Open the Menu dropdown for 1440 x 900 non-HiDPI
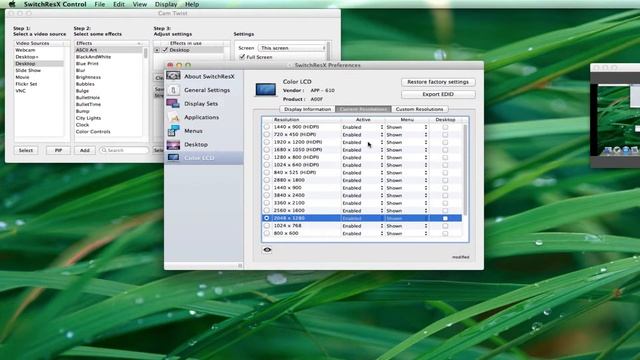640x360 pixels. tap(407, 188)
